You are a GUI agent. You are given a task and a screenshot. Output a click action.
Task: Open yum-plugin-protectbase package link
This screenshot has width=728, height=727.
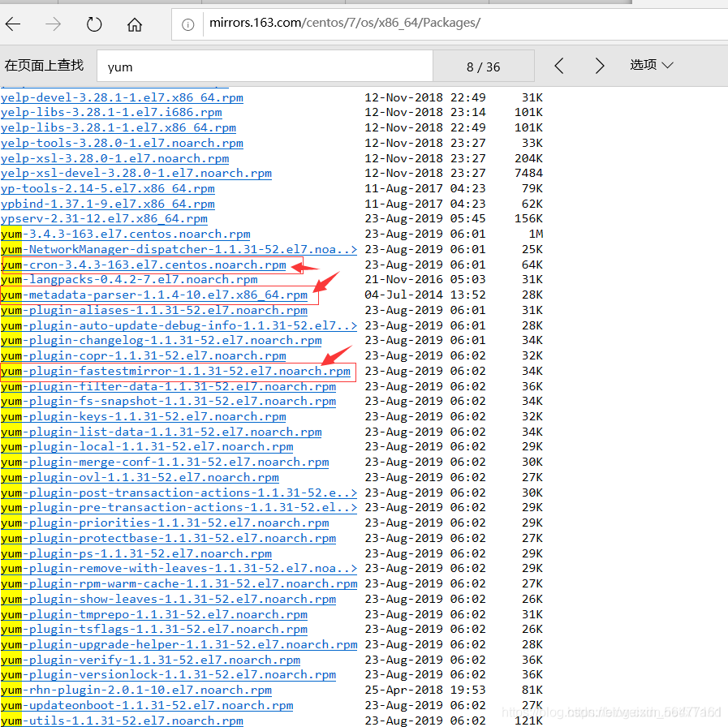pos(168,538)
